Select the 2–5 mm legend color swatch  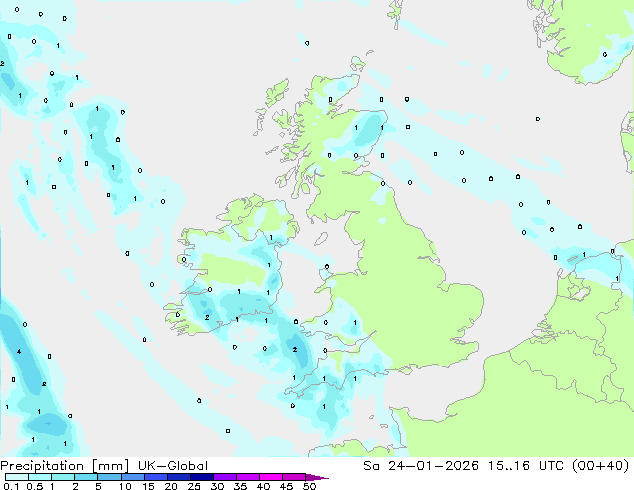tap(86, 477)
